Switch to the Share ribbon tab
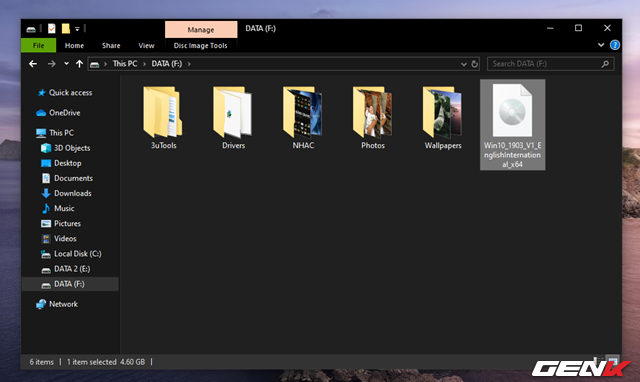The image size is (640, 382). (x=111, y=45)
